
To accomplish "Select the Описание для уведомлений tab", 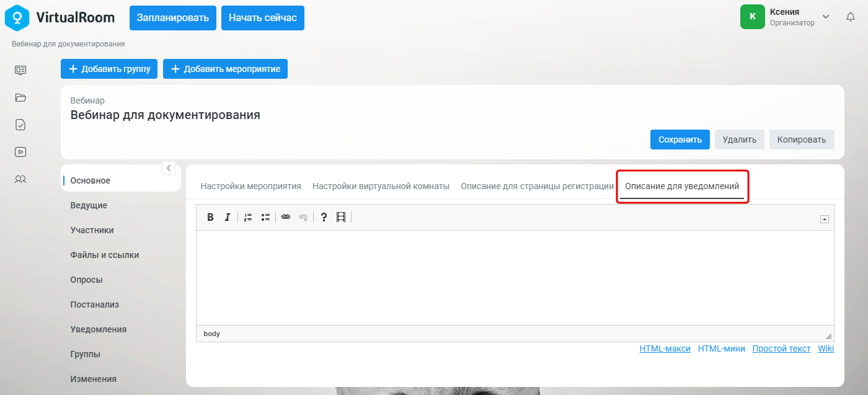I will click(x=682, y=186).
